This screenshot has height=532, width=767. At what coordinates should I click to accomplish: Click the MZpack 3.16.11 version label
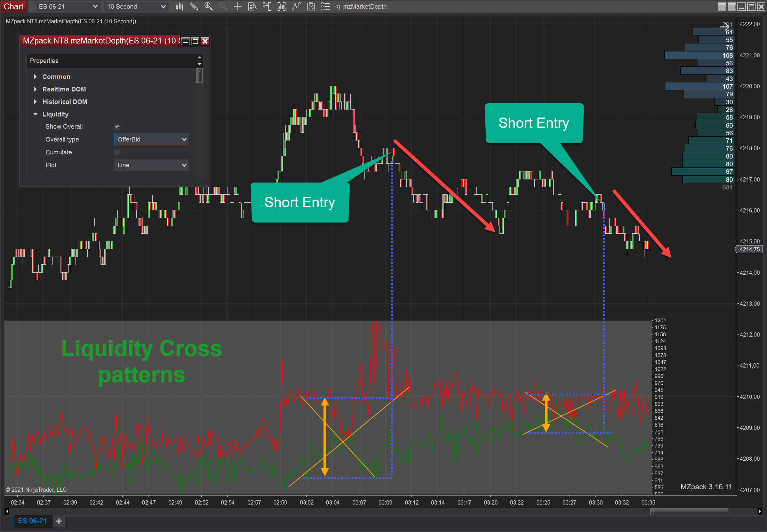[x=706, y=487]
